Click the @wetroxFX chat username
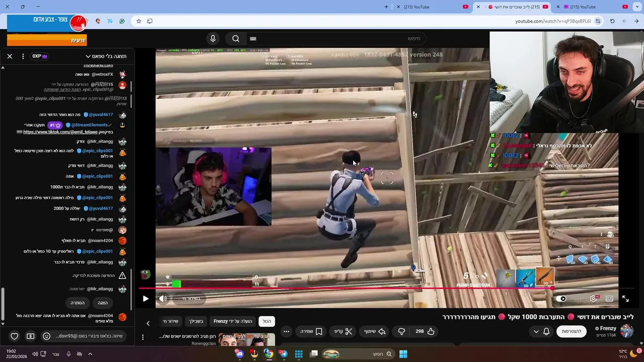Image resolution: width=644 pixels, height=362 pixels. pyautogui.click(x=102, y=74)
